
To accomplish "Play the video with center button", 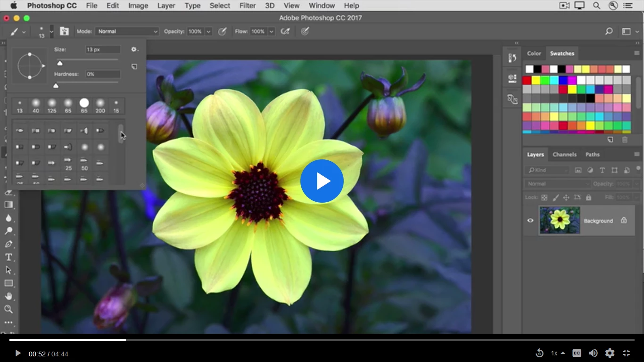I will [322, 181].
